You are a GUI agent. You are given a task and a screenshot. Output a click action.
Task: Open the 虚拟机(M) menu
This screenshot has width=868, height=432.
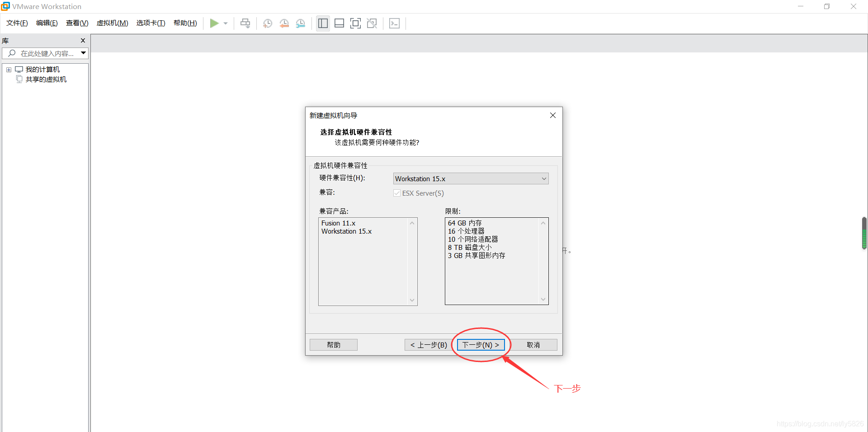(113, 23)
